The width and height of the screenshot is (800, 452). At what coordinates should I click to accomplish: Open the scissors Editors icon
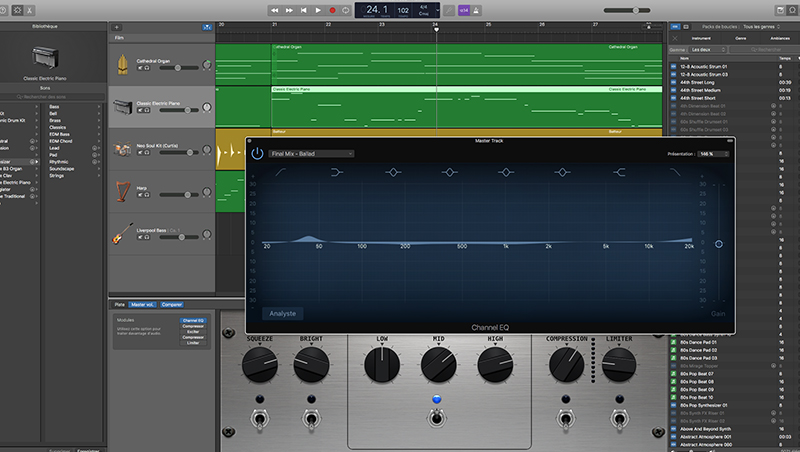tap(30, 10)
